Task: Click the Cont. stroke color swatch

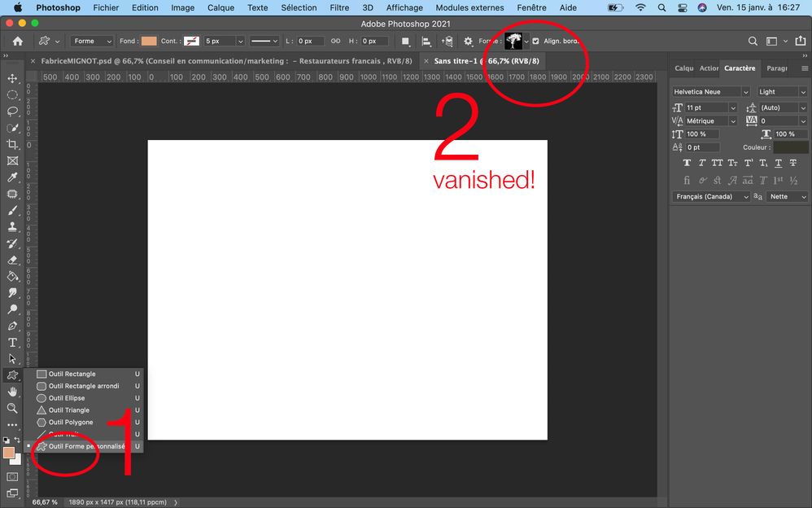Action: pyautogui.click(x=191, y=41)
